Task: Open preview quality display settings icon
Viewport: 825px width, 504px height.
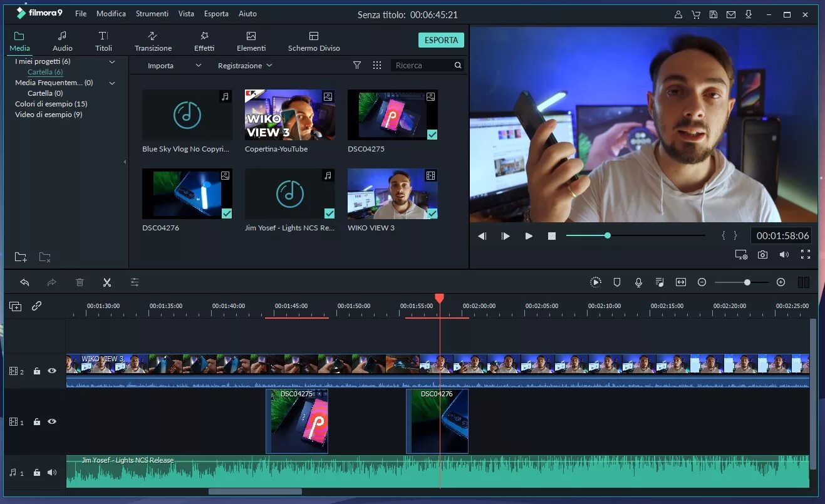Action: [x=741, y=255]
